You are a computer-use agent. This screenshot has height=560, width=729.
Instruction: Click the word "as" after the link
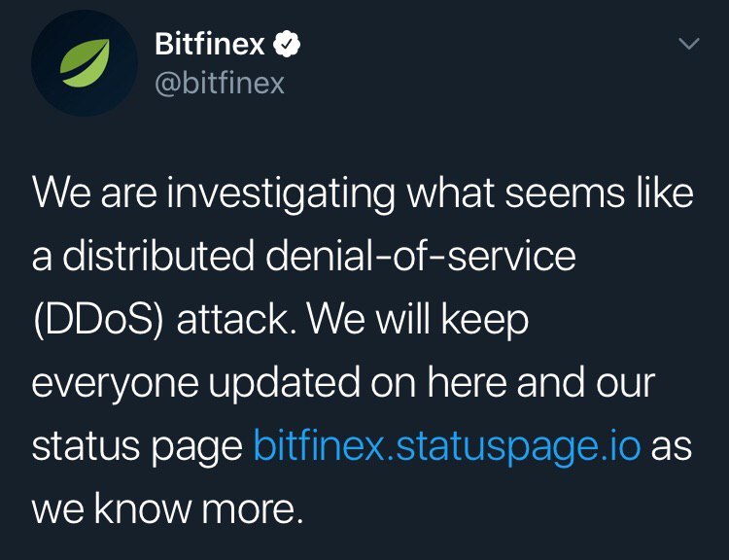[x=672, y=447]
